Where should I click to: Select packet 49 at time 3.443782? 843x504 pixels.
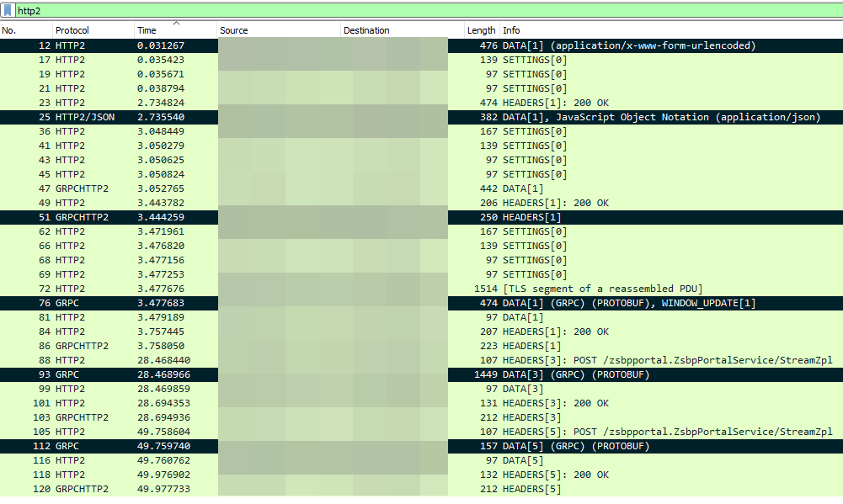click(421, 203)
